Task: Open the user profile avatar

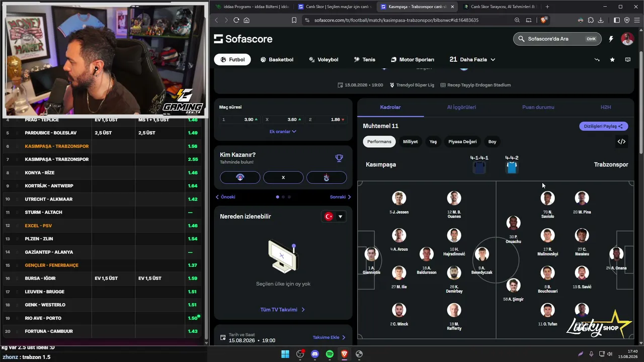Action: click(x=627, y=39)
